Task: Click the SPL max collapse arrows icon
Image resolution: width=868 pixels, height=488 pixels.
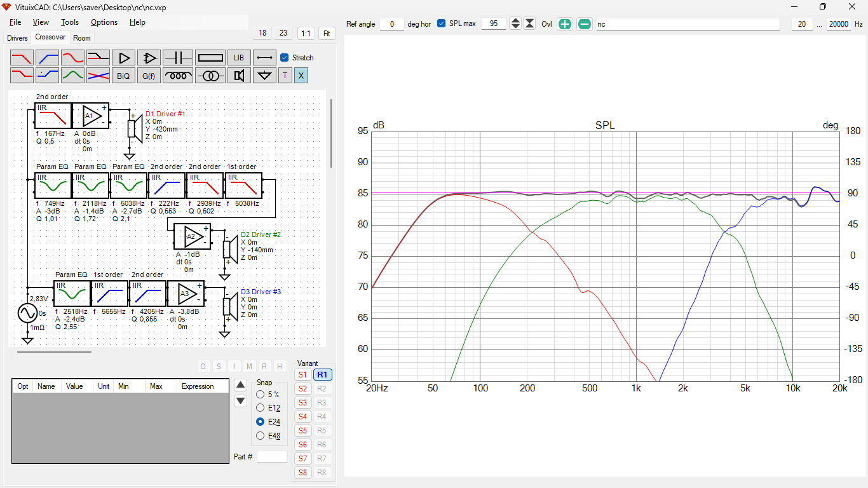Action: (x=529, y=24)
